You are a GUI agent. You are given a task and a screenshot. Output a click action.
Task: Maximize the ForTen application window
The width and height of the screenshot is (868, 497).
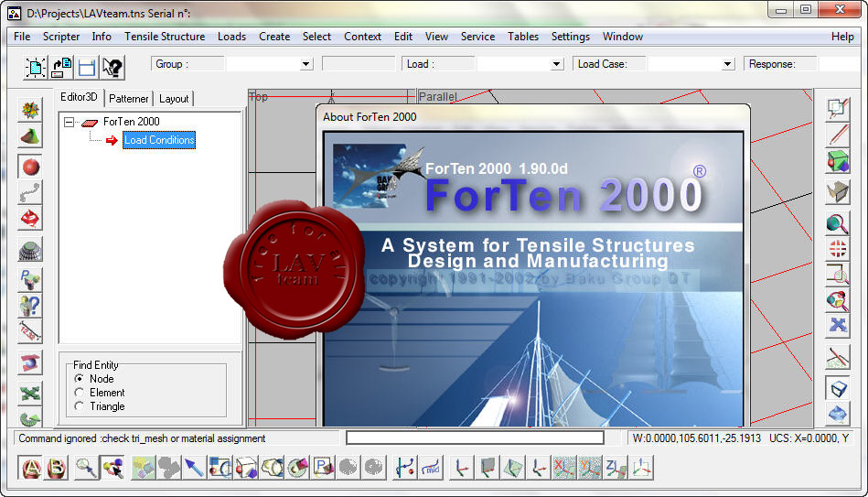(806, 9)
